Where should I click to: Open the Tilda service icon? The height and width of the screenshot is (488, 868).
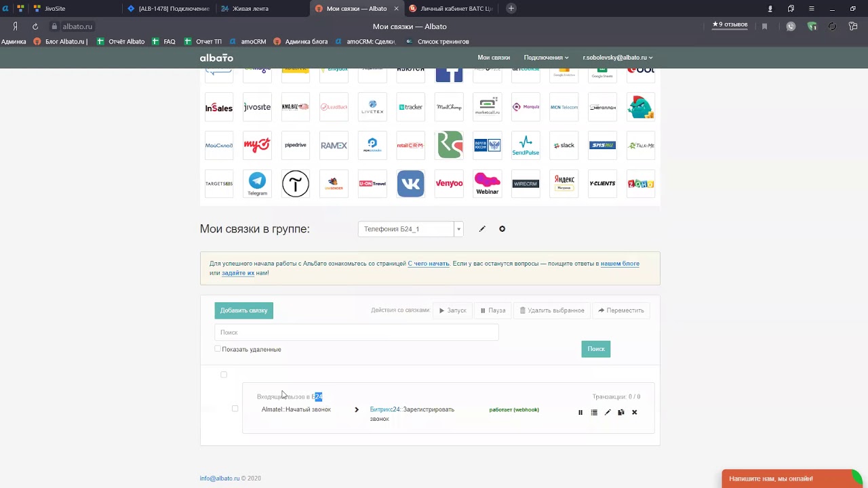coord(296,184)
